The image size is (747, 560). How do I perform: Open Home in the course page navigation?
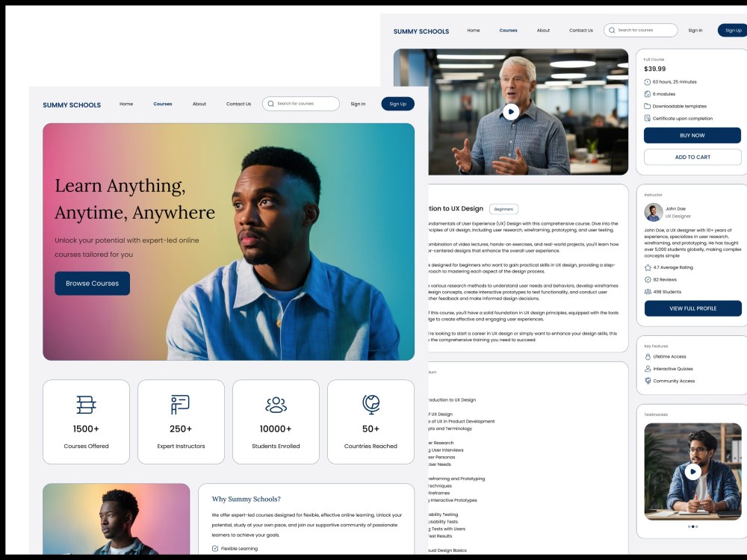(474, 30)
